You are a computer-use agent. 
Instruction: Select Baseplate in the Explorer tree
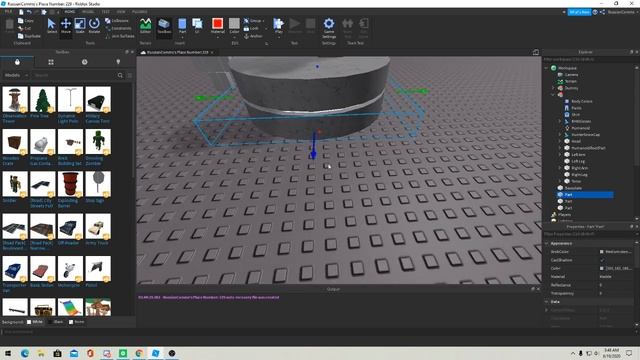point(570,188)
